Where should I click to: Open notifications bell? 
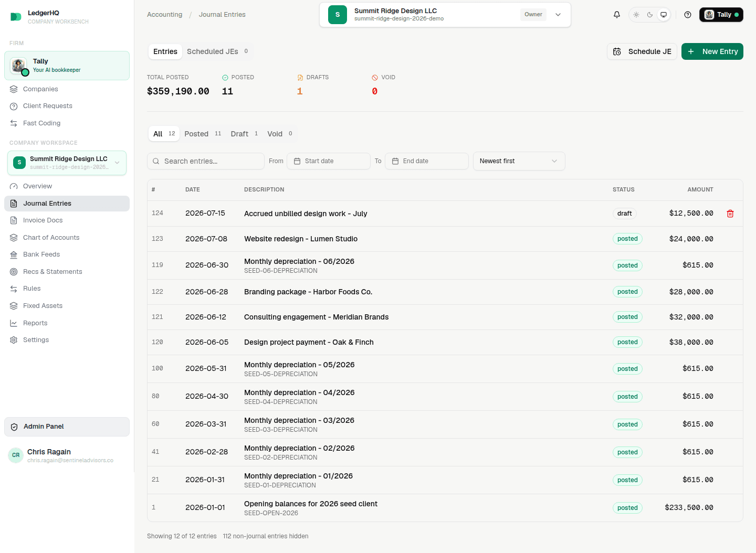(617, 15)
